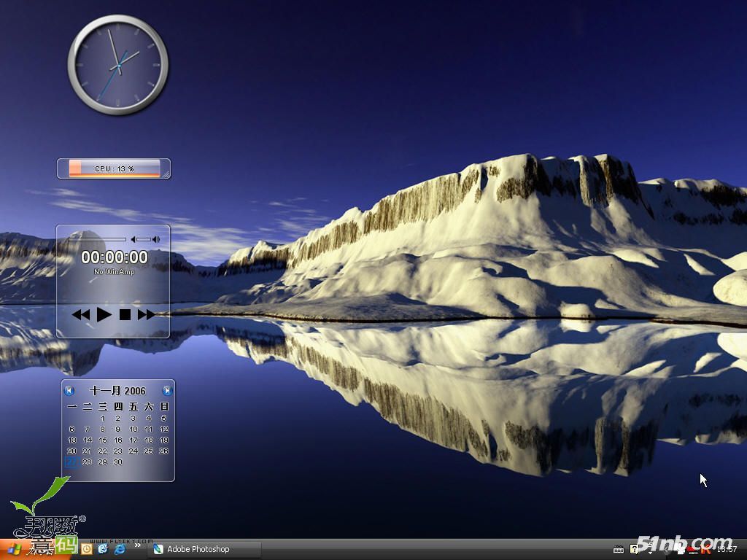Switch to Adobe Photoshop taskbar button
747x560 pixels.
click(x=204, y=550)
